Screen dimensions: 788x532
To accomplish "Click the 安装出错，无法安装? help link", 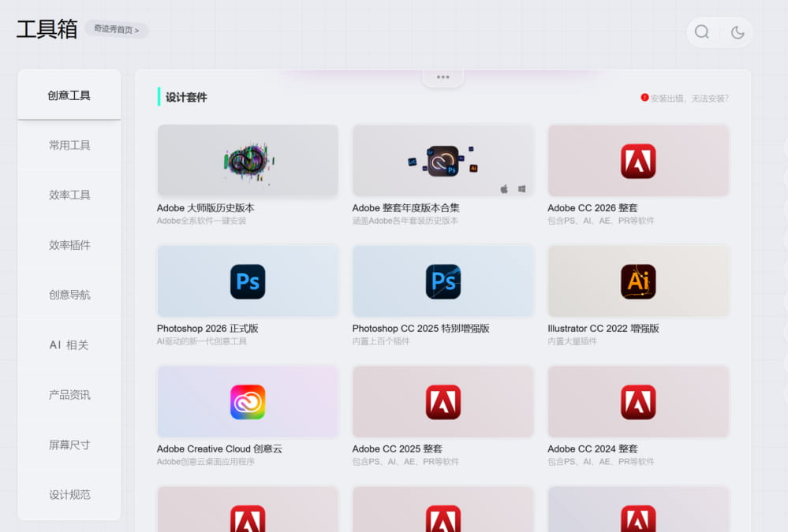I will 689,99.
